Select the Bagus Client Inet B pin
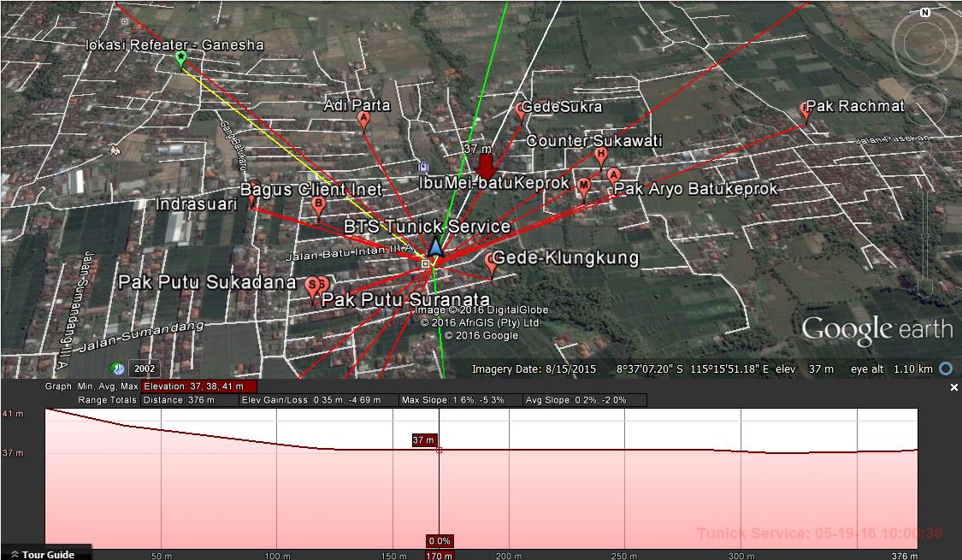This screenshot has height=560, width=962. coord(318,207)
